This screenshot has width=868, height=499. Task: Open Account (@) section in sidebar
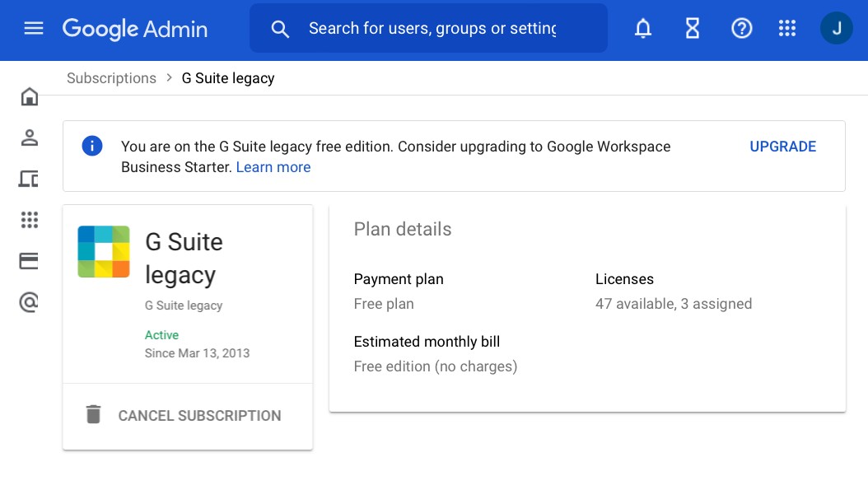pos(29,302)
